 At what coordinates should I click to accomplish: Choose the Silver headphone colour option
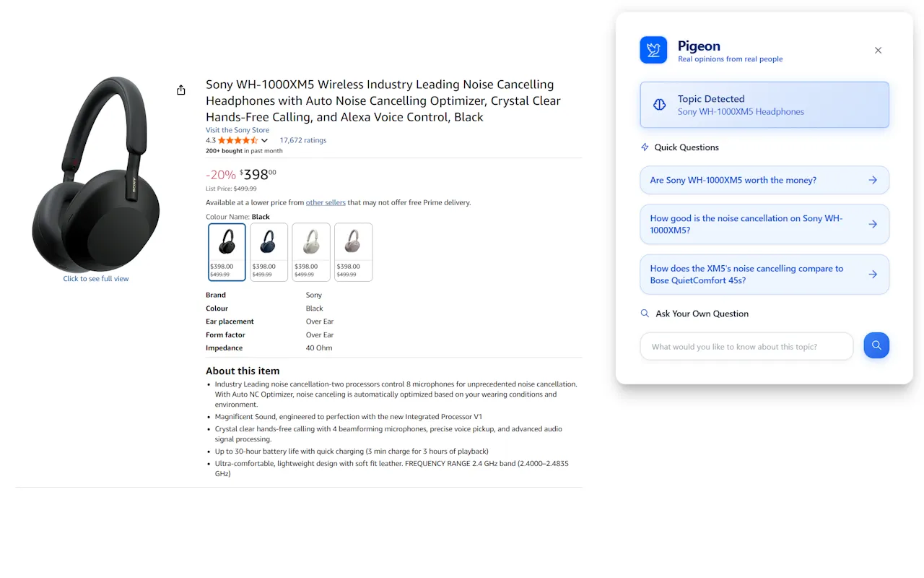coord(311,251)
